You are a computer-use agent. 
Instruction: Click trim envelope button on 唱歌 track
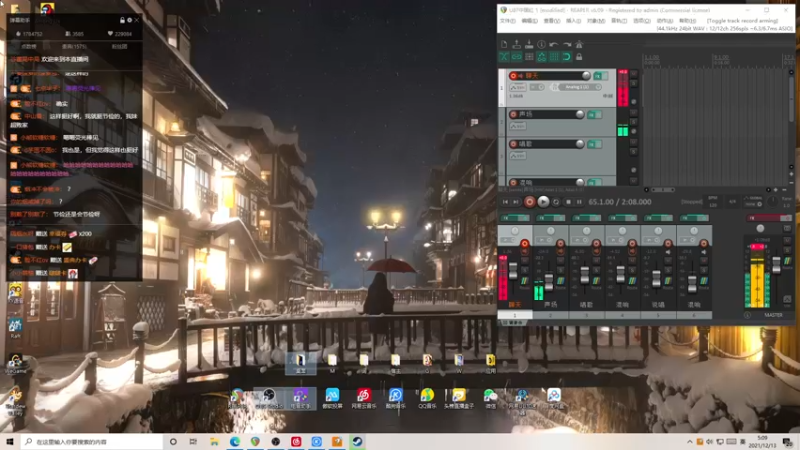(517, 156)
